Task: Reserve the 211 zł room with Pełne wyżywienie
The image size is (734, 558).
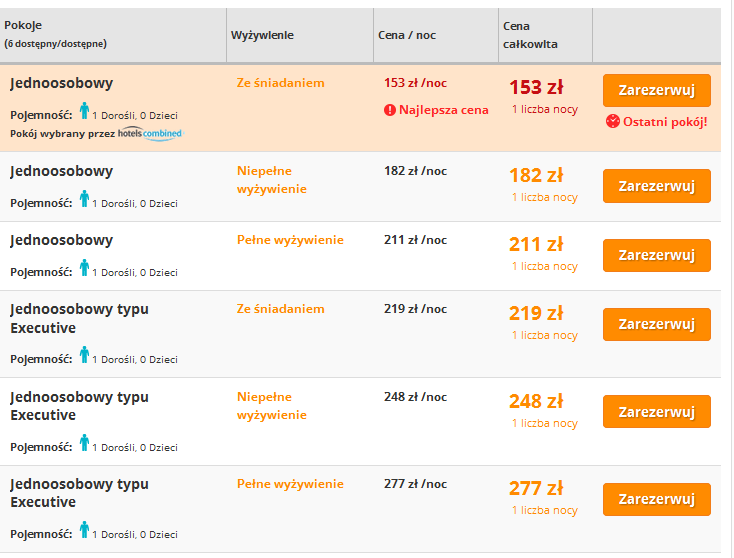Action: click(x=656, y=255)
